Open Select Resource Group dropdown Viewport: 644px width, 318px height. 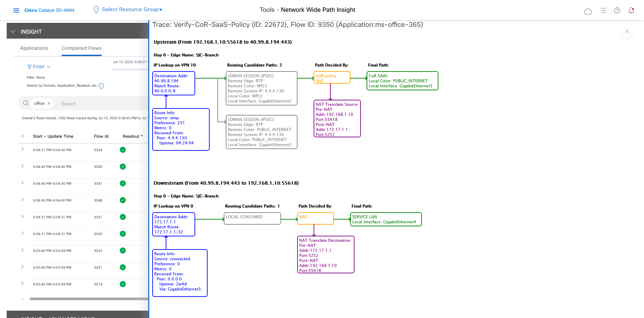[132, 9]
